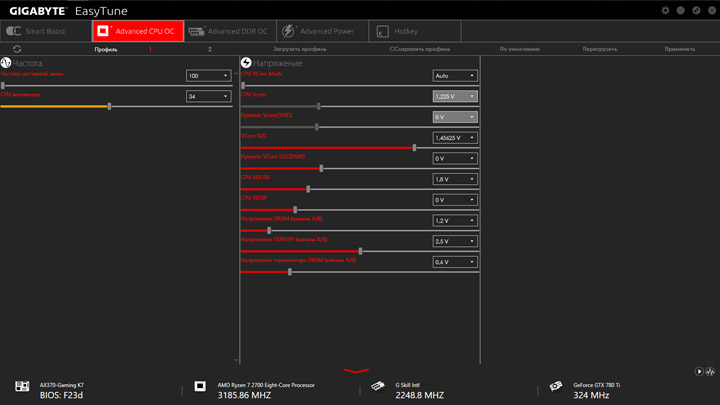Viewport: 720px width, 405px height.
Task: Click the Dynamic VCore SOC(DVID) slider handle
Action: [x=321, y=168]
